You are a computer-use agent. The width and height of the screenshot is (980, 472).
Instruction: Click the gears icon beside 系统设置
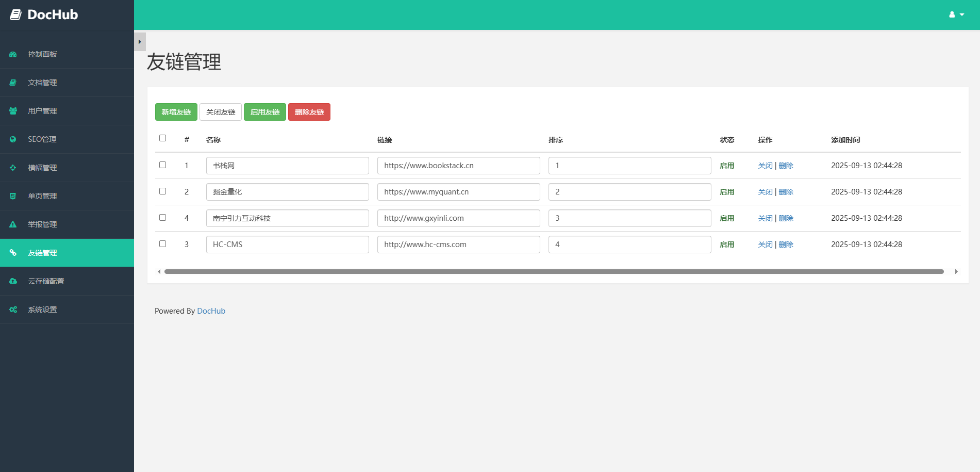tap(13, 310)
